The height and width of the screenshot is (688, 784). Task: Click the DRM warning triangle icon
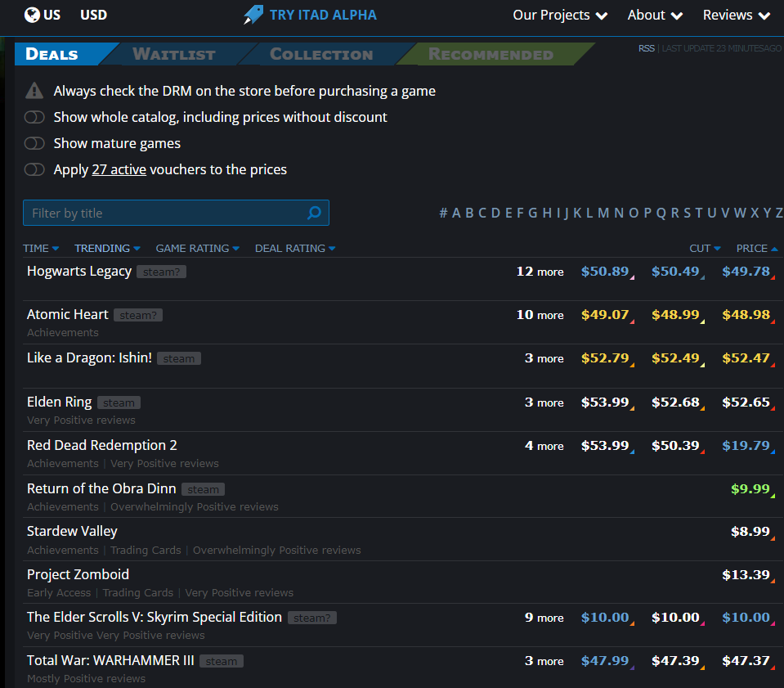tap(34, 91)
